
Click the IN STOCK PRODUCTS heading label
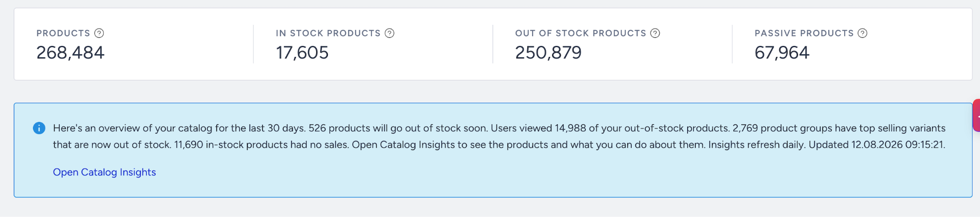[328, 33]
